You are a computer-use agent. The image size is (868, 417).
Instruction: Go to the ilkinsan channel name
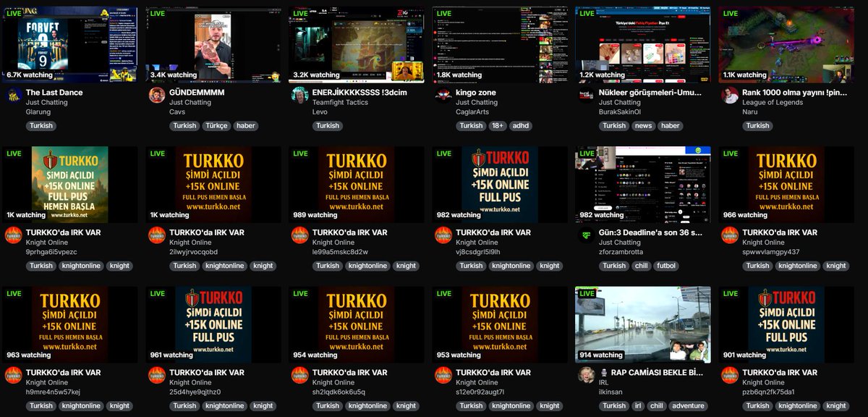pos(612,392)
